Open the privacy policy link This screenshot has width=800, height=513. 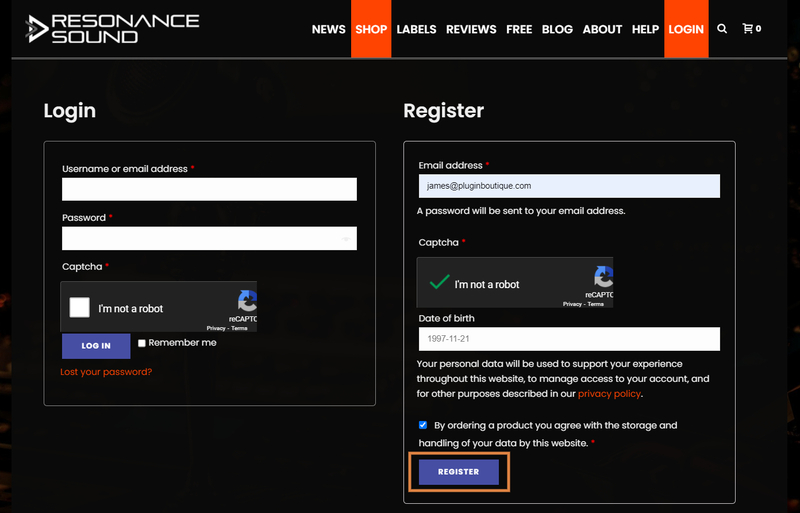point(609,394)
